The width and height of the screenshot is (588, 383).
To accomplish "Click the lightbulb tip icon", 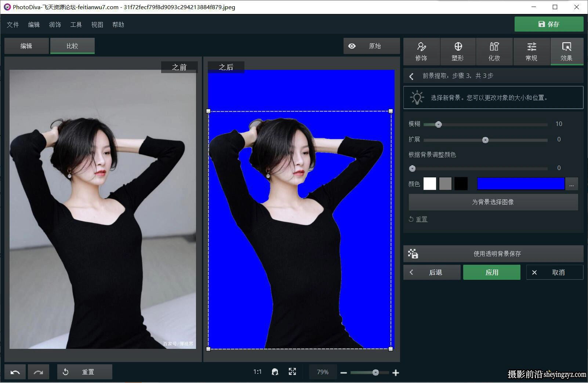I will [x=417, y=98].
